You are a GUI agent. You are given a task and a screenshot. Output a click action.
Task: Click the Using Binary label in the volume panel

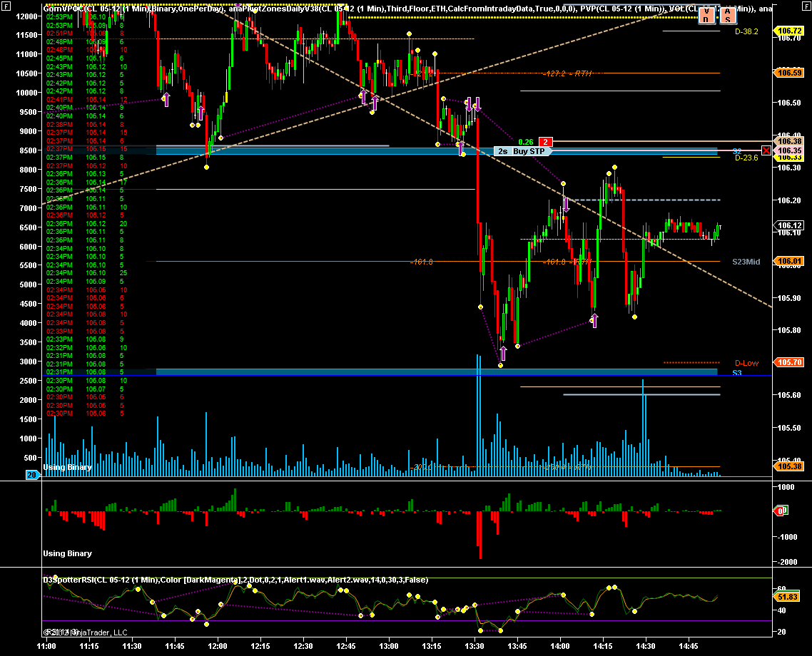click(67, 467)
